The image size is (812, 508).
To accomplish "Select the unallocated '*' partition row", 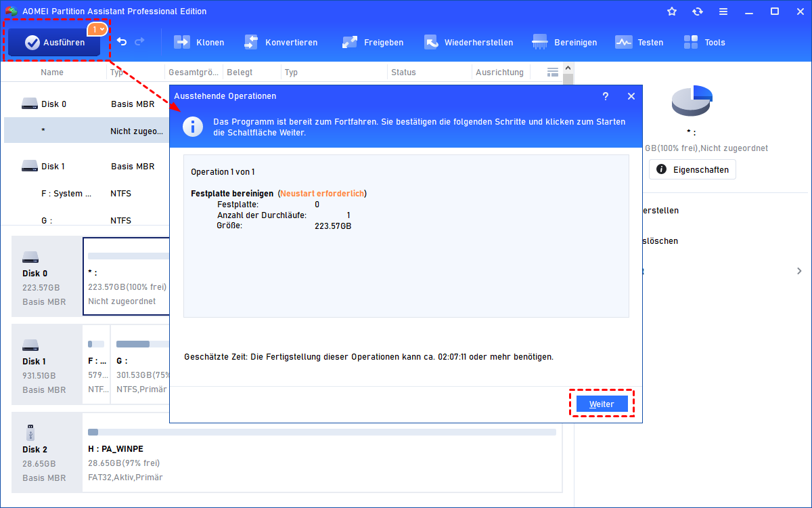I will coord(87,131).
